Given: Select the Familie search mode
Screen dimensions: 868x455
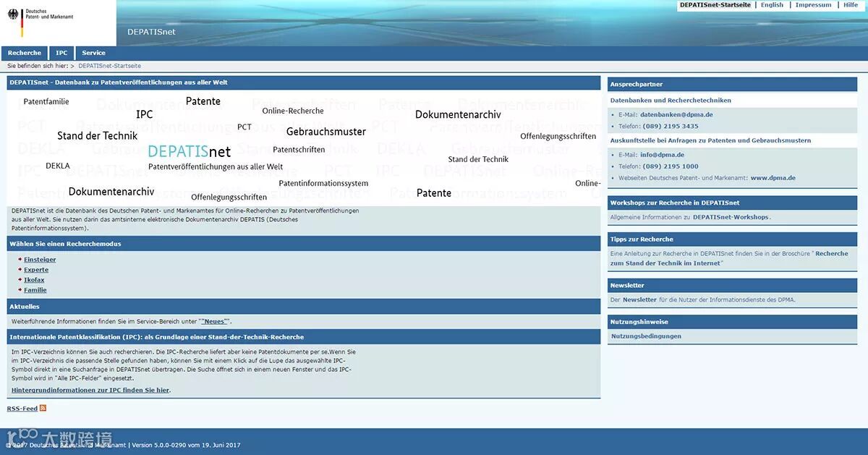Looking at the screenshot, I should click(35, 290).
